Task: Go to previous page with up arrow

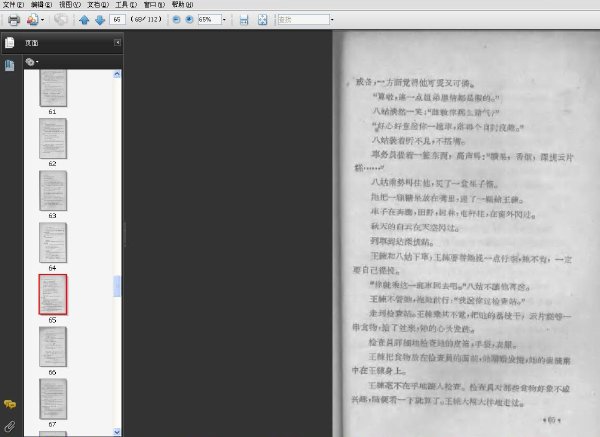Action: pos(84,20)
